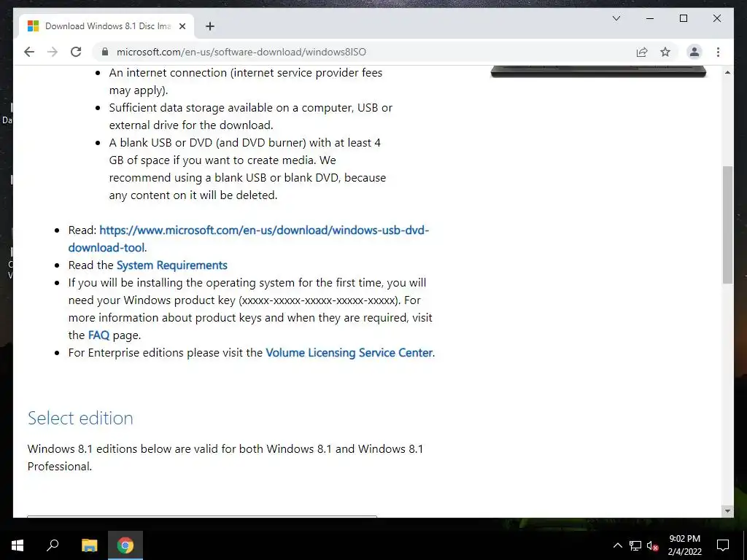This screenshot has width=747, height=560.
Task: Open File Explorer from the taskbar
Action: coord(89,545)
